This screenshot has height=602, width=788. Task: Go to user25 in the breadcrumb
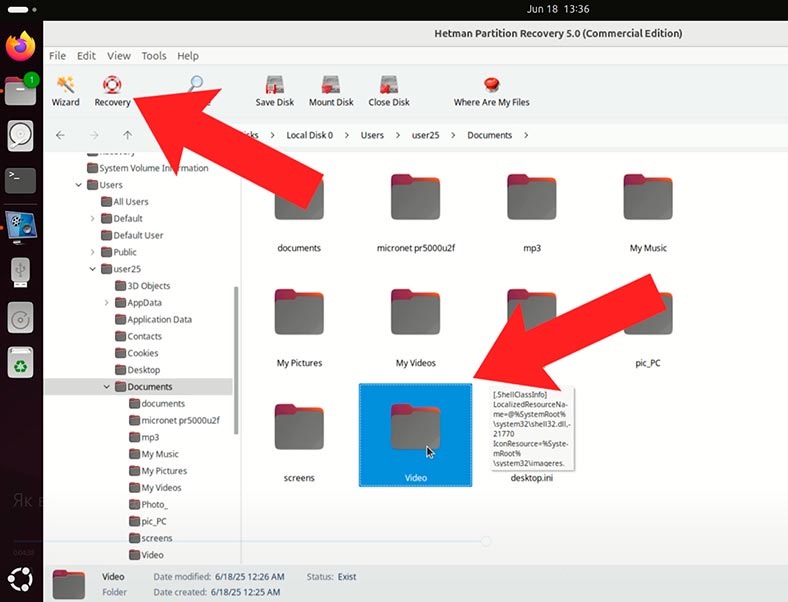pos(425,135)
